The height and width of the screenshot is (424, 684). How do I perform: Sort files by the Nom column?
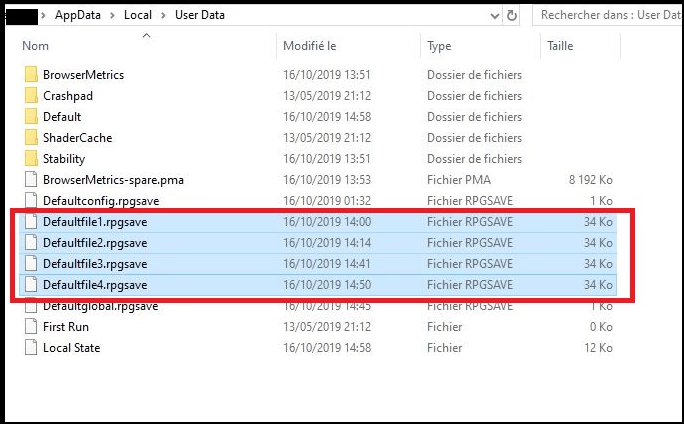[x=35, y=46]
